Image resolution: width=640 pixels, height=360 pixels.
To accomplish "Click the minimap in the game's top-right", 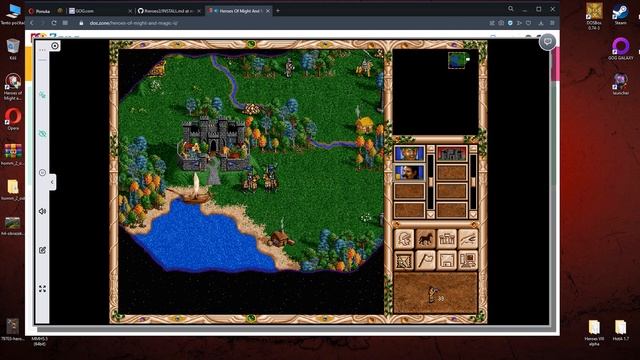I will click(435, 91).
